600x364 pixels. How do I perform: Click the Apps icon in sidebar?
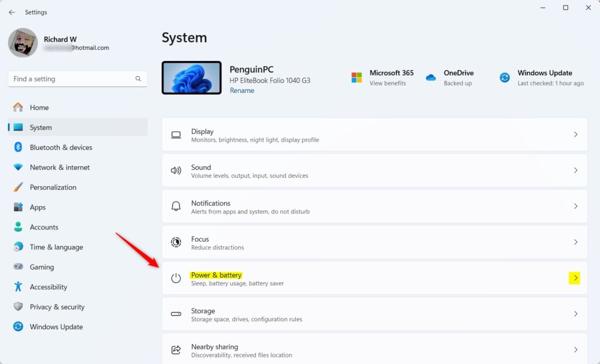(x=18, y=207)
